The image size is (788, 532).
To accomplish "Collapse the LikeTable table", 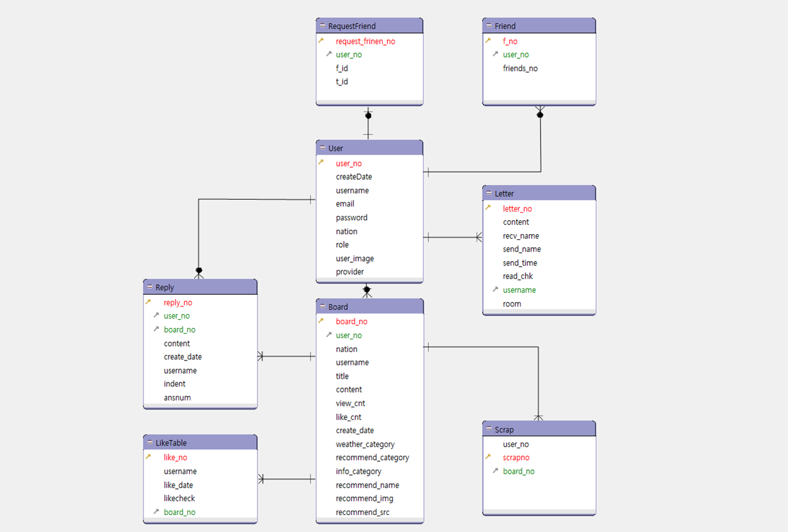I will click(x=149, y=442).
